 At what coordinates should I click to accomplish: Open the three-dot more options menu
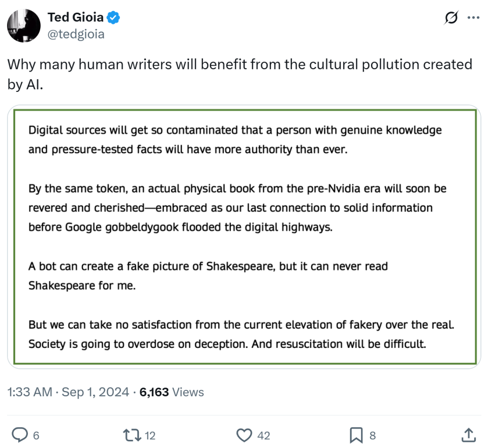tap(473, 18)
